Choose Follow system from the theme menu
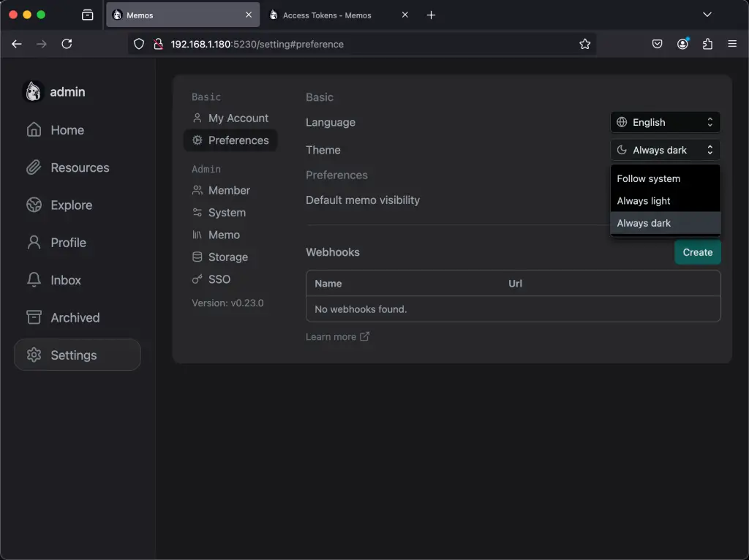 pos(648,178)
